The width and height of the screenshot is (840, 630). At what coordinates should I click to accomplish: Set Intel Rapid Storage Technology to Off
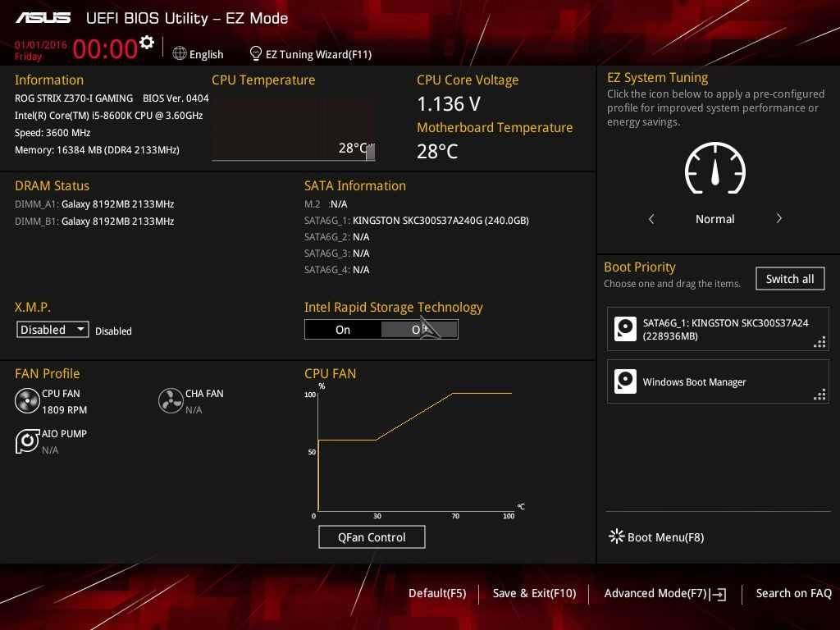pyautogui.click(x=418, y=330)
